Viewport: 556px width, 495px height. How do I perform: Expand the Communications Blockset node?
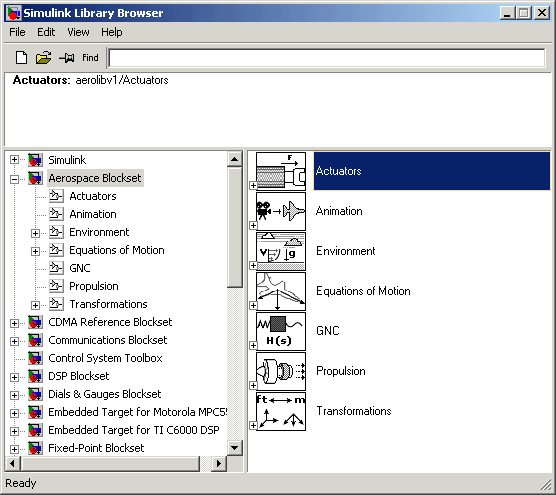(14, 341)
